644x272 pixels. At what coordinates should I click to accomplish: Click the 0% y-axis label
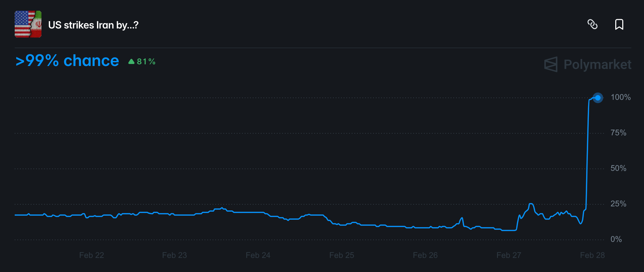(x=616, y=240)
